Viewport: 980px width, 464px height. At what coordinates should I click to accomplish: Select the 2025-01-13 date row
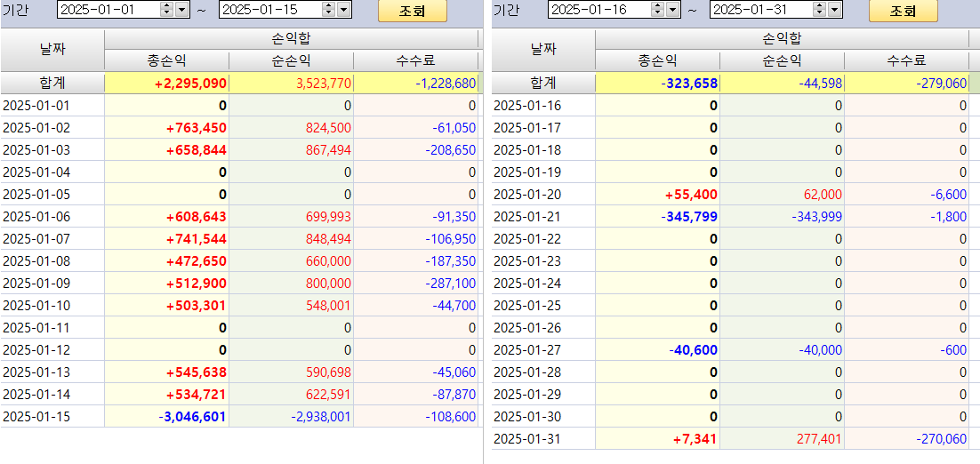coord(52,372)
